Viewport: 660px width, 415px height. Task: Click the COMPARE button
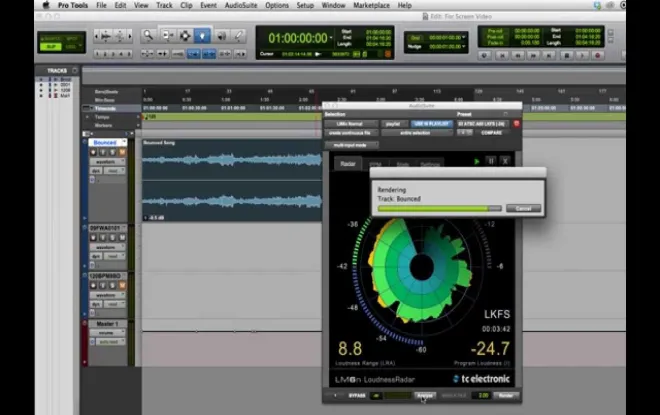click(491, 133)
